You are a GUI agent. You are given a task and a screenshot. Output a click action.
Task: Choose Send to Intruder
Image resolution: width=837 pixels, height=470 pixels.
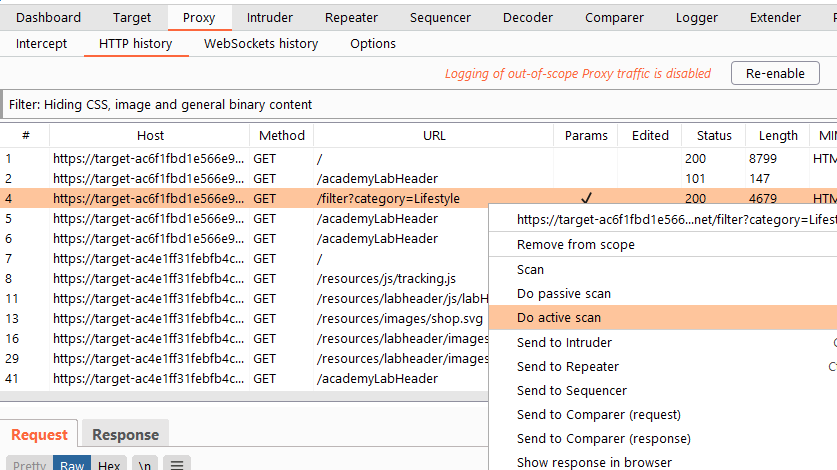(x=663, y=342)
